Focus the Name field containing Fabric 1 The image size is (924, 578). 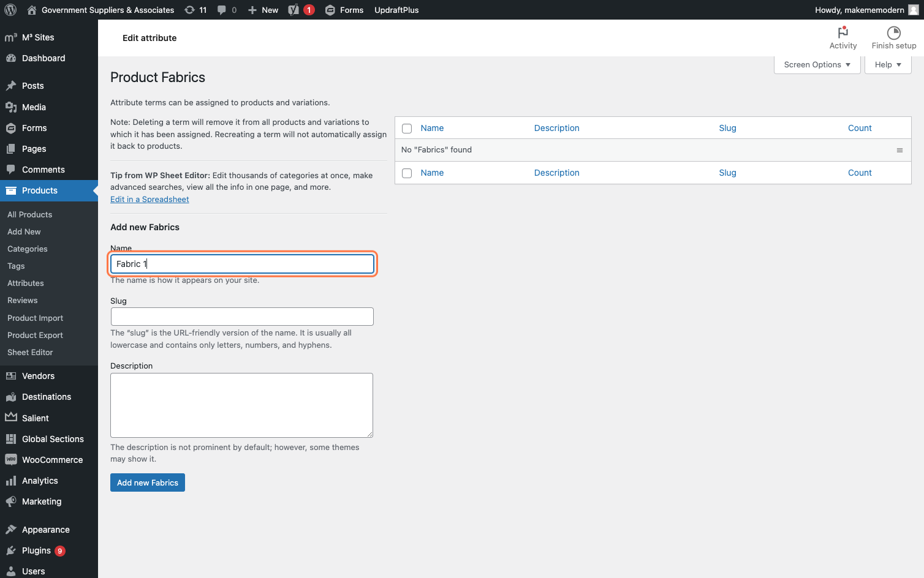[x=242, y=264]
